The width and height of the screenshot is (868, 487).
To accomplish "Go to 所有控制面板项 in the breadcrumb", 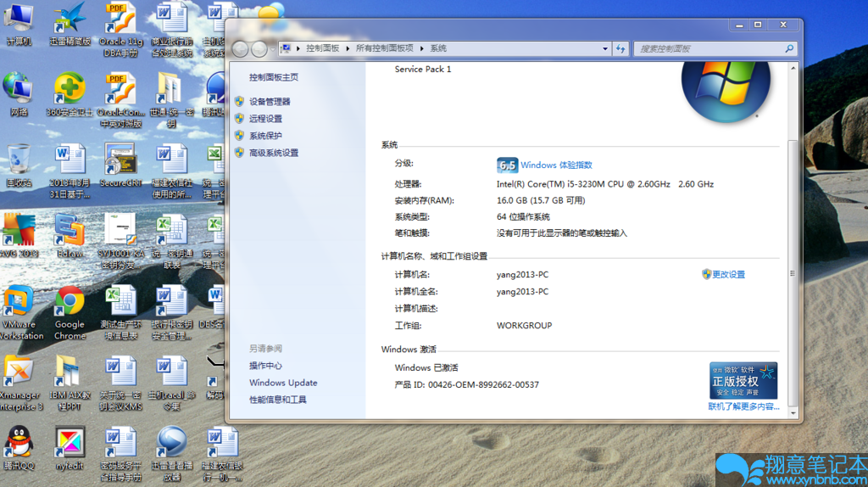I will pyautogui.click(x=385, y=48).
